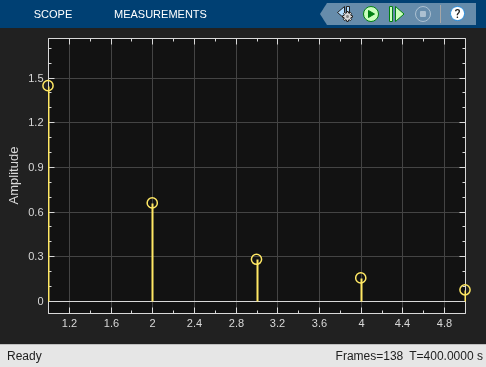
Task: Select the stem marker at x equals 2
Action: [x=152, y=203]
